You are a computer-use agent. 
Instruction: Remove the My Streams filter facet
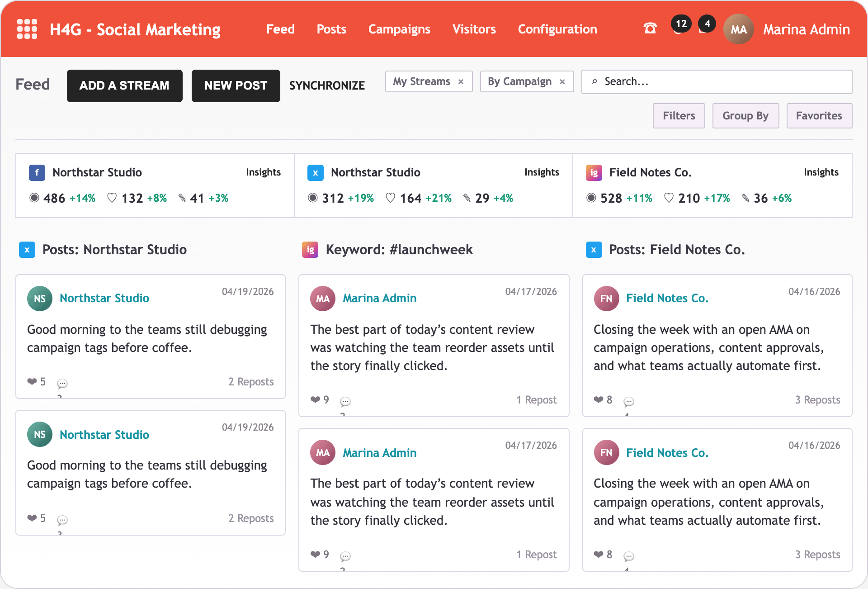461,82
